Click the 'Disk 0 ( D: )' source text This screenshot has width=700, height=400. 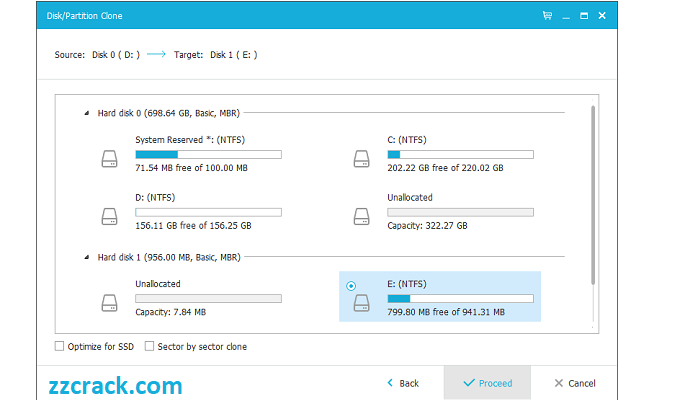116,55
